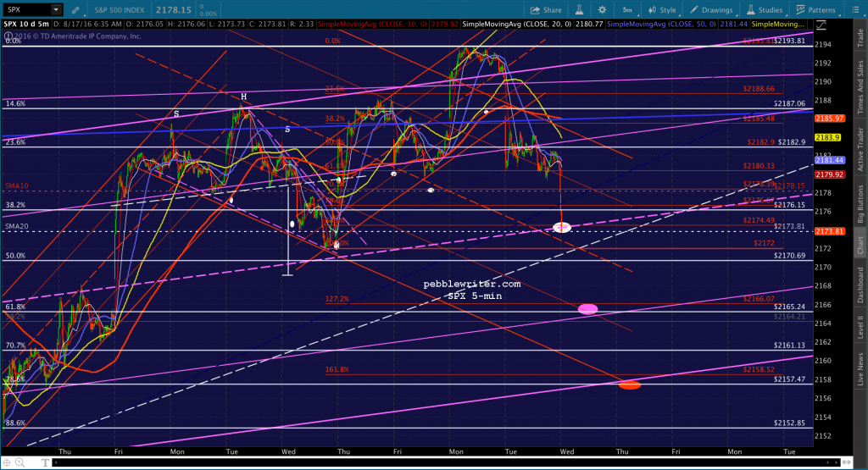Click the left arrow on the horizontal scrollbar

coord(57,462)
